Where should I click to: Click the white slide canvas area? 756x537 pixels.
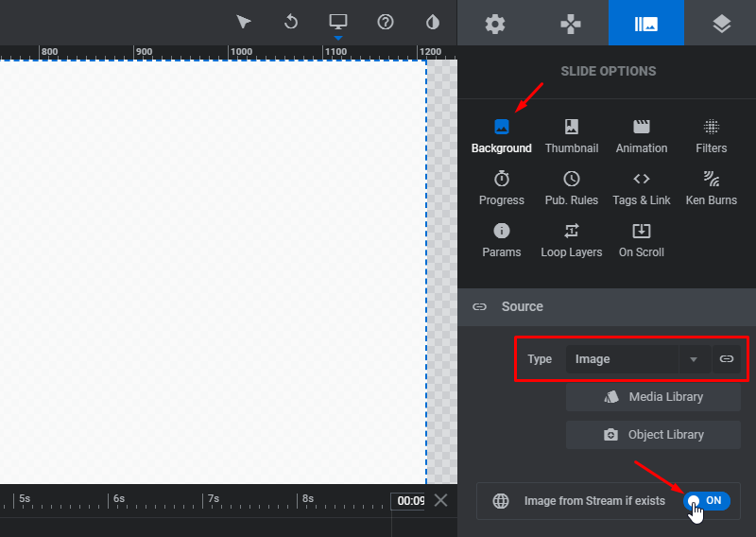pyautogui.click(x=212, y=271)
